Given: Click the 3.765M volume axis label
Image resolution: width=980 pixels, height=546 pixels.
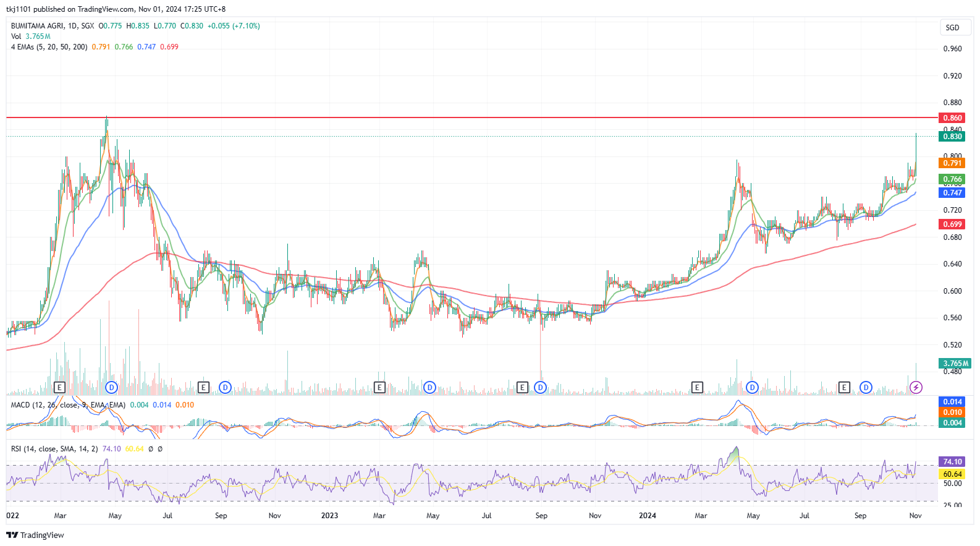Looking at the screenshot, I should point(955,364).
